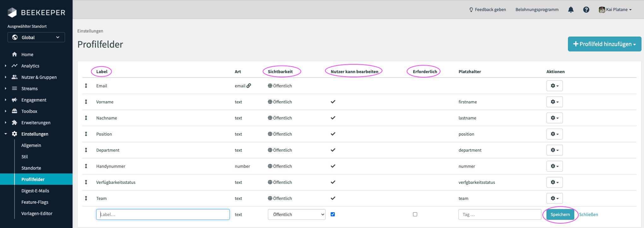Viewport: 644px width, 228px height.
Task: Open gear actions menu for Team row
Action: click(554, 198)
